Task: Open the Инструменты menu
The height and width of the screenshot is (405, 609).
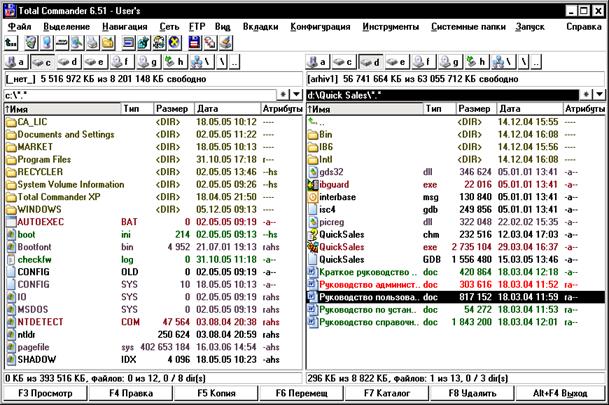Action: 390,26
